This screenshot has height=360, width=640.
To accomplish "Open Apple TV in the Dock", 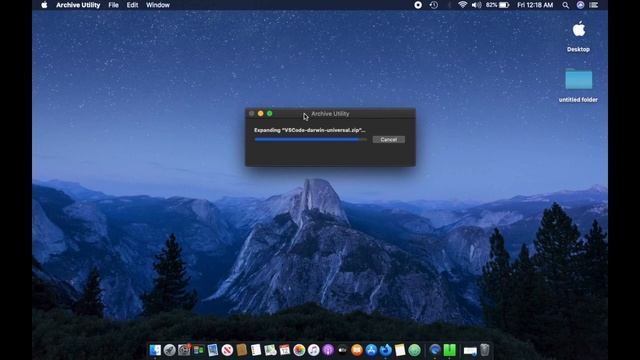I will [342, 350].
